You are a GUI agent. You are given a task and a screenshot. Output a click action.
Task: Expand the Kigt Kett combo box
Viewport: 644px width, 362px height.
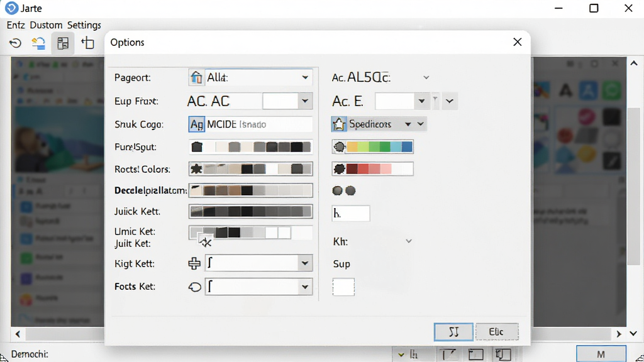pyautogui.click(x=305, y=263)
